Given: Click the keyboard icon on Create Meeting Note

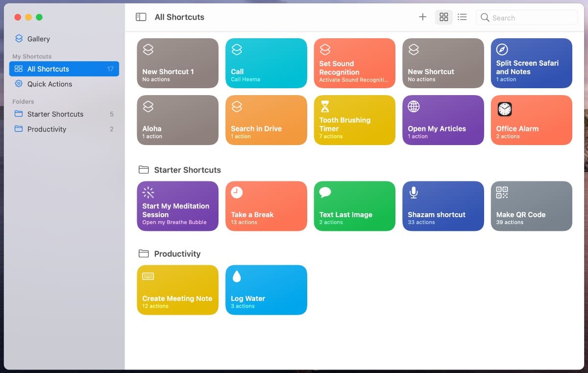Looking at the screenshot, I should [148, 276].
